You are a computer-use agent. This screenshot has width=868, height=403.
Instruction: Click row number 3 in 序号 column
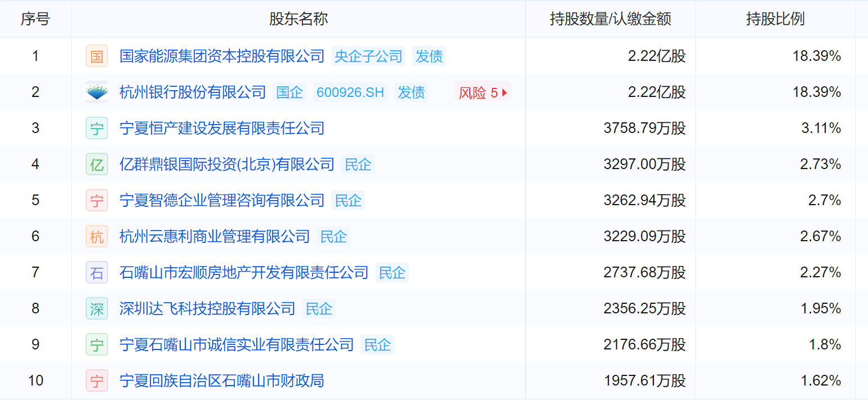click(35, 128)
